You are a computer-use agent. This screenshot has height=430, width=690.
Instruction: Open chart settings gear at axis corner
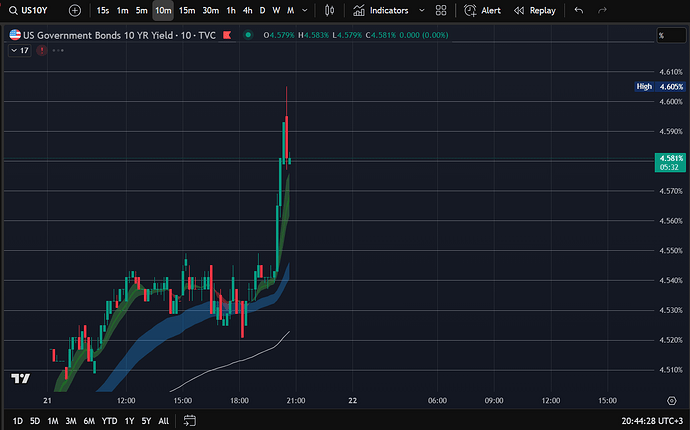pos(672,401)
